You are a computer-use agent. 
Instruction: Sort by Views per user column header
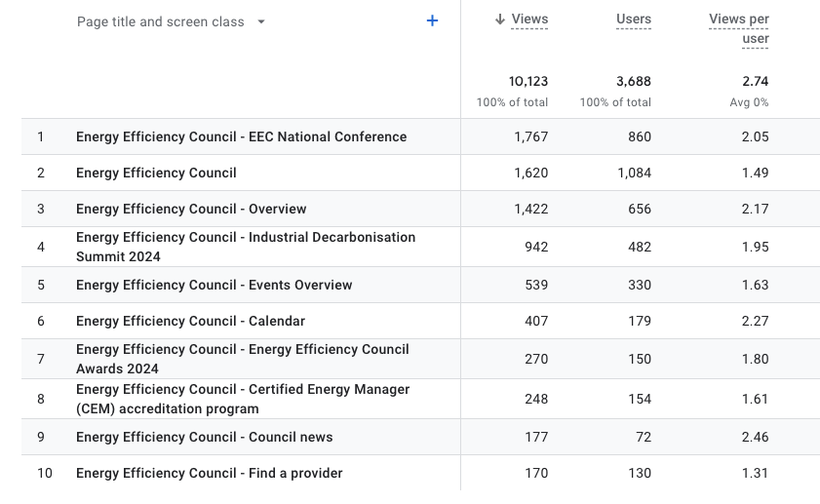click(739, 28)
